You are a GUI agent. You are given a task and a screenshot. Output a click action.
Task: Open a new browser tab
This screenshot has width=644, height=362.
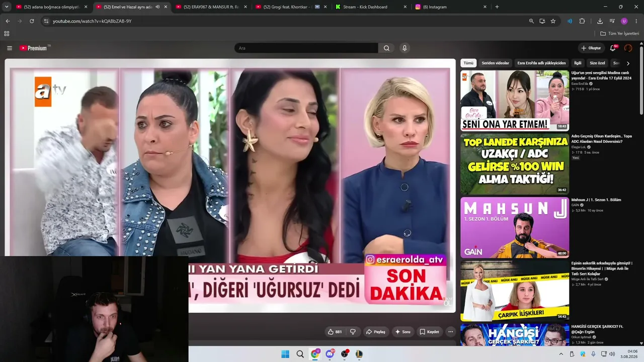pyautogui.click(x=497, y=7)
